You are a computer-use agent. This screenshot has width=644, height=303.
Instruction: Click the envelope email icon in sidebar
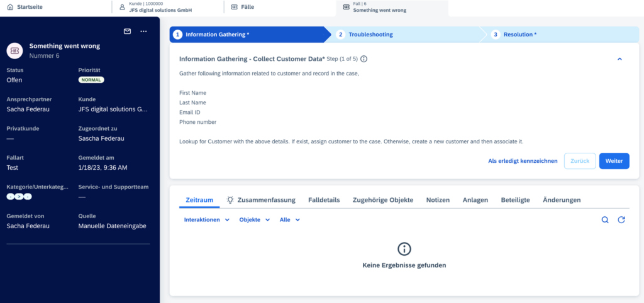tap(127, 31)
